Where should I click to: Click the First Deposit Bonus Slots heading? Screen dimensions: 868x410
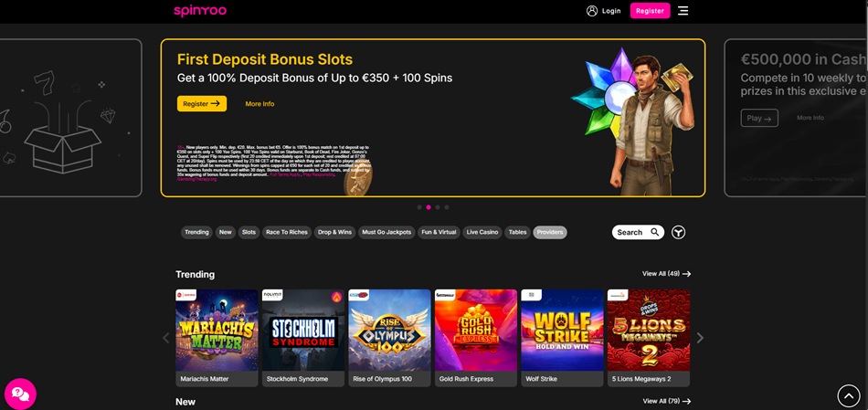(x=265, y=59)
